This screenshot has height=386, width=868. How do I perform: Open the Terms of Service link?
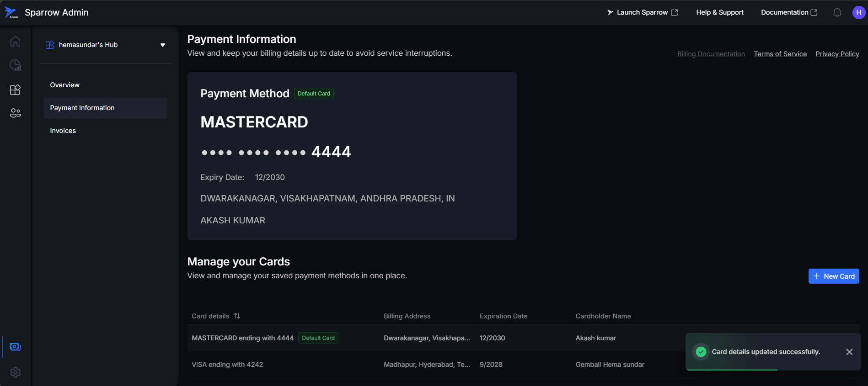tap(780, 54)
